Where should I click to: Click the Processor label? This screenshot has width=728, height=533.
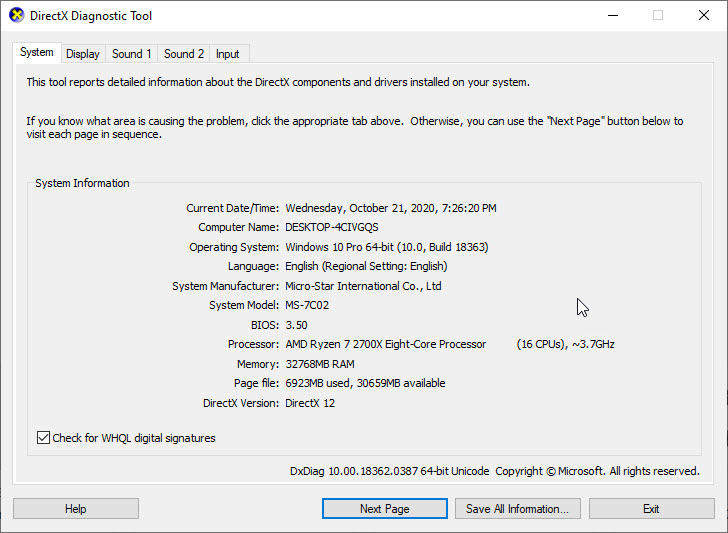(x=254, y=344)
